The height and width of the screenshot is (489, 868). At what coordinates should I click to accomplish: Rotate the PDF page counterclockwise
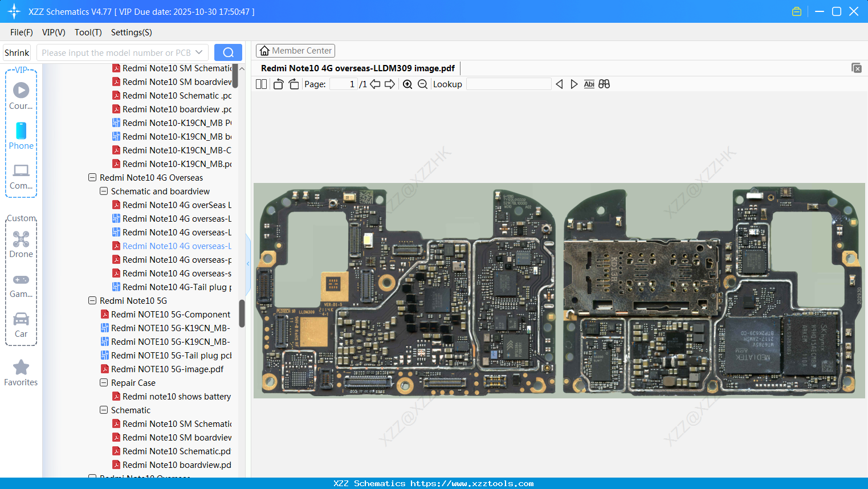[278, 83]
